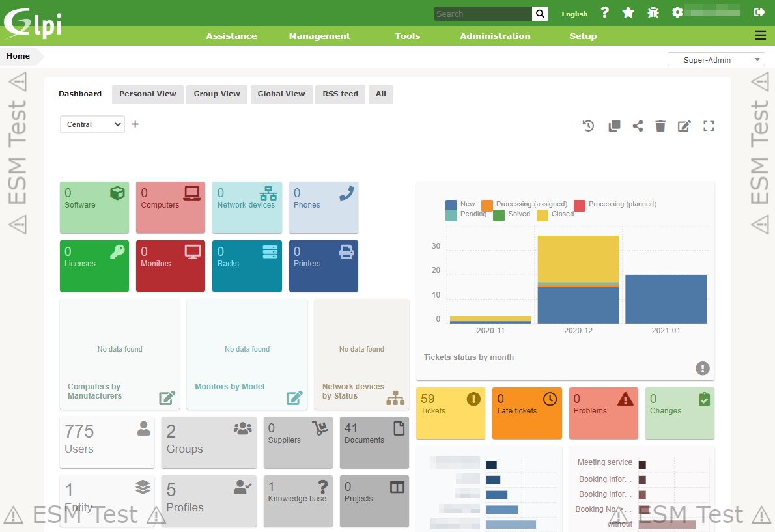Open the Suppliers card
This screenshot has width=775, height=532.
point(298,442)
